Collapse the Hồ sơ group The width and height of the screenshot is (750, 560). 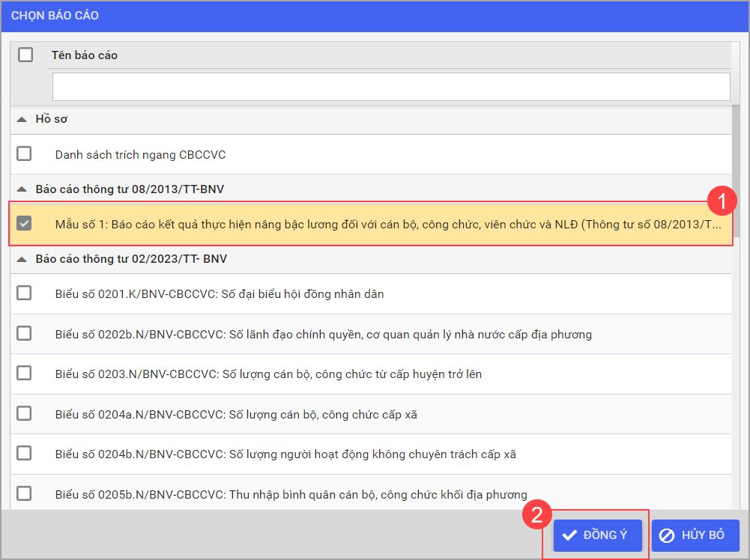tap(22, 120)
